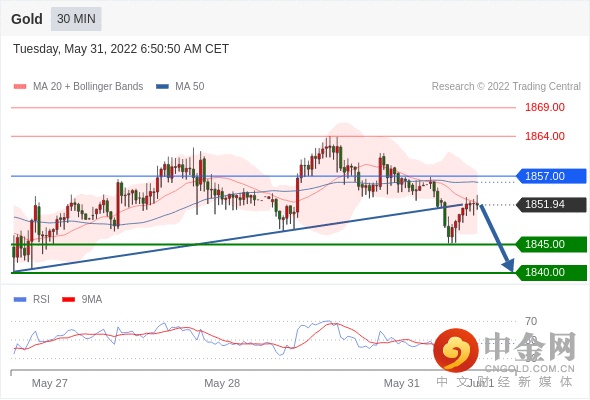Click the 9MA red legend swatch
The height and width of the screenshot is (400, 590).
point(68,300)
